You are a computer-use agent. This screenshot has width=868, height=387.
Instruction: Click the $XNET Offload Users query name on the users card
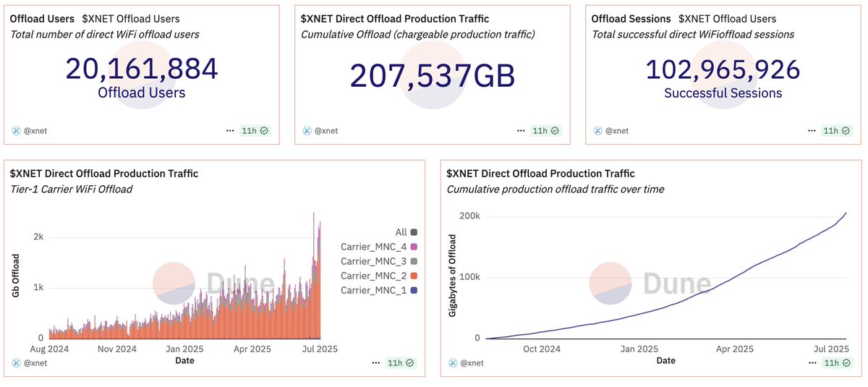click(x=132, y=19)
